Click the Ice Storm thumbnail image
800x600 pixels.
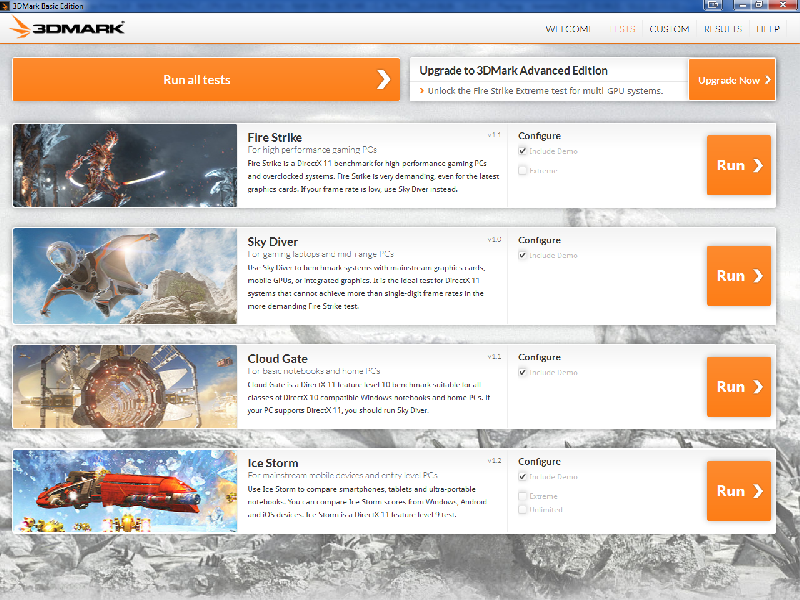pos(125,491)
